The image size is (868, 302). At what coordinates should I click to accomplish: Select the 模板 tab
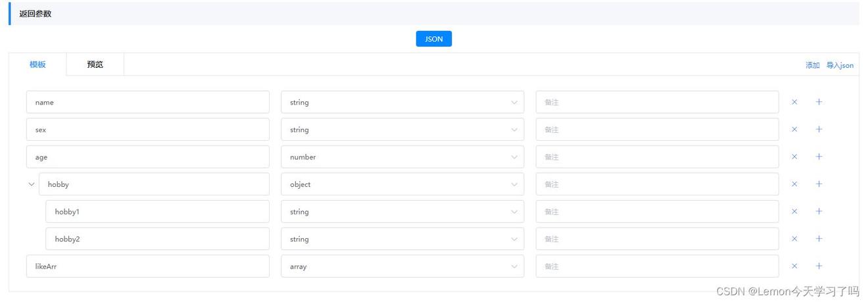[x=37, y=64]
